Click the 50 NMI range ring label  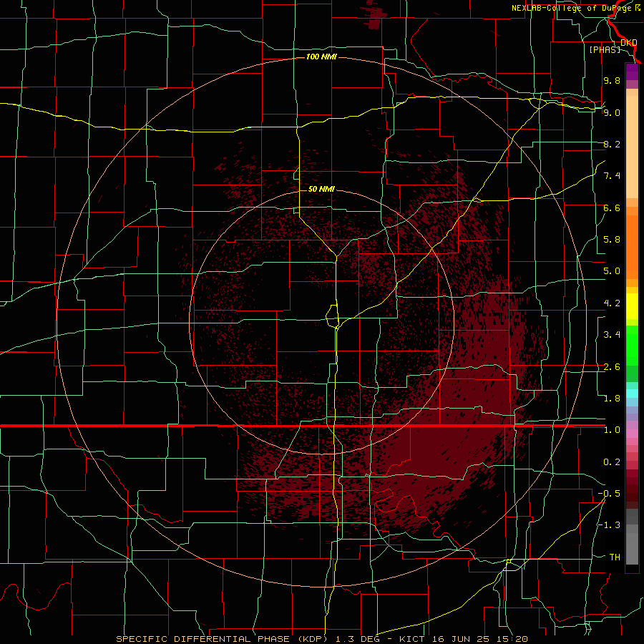[321, 189]
